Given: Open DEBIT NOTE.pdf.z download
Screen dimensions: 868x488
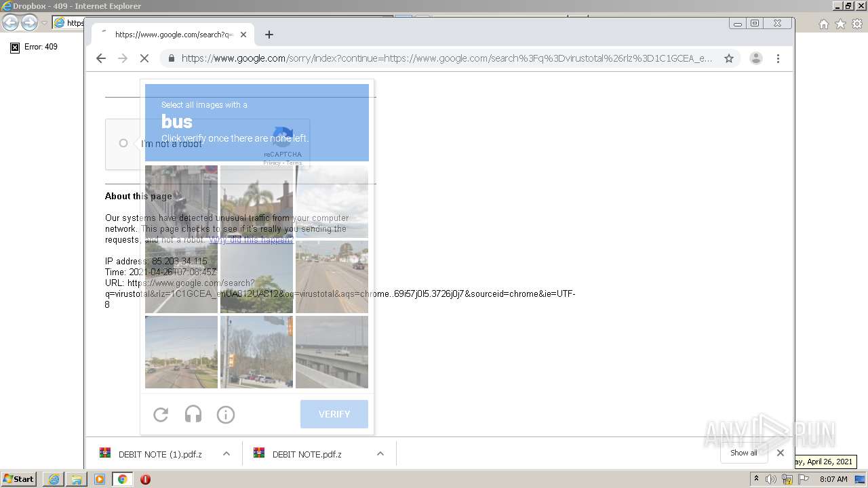Looking at the screenshot, I should [305, 454].
